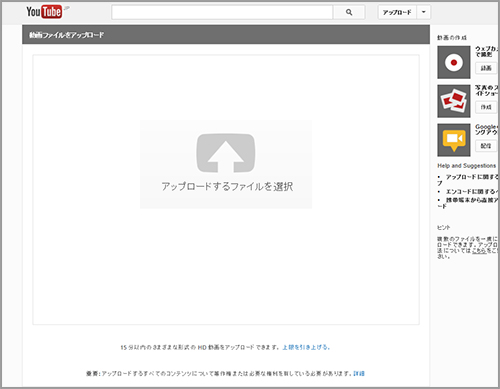The height and width of the screenshot is (389, 500).
Task: Click the Help and Suggestions heading
Action: [x=467, y=166]
